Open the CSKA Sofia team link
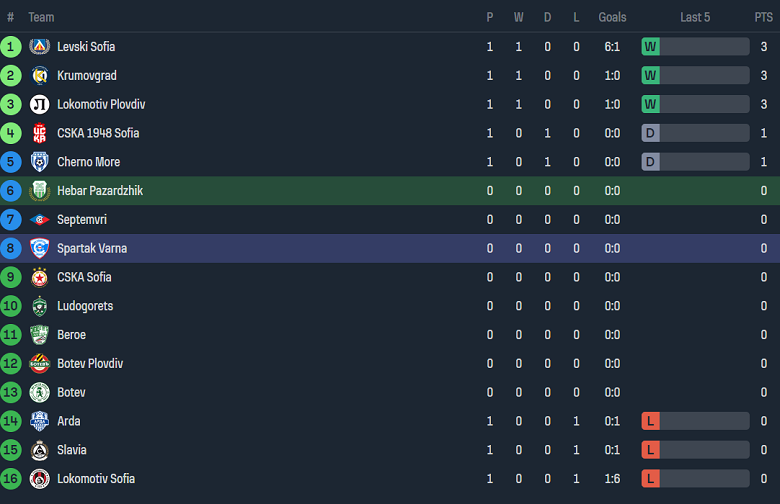The image size is (780, 504). pos(84,277)
